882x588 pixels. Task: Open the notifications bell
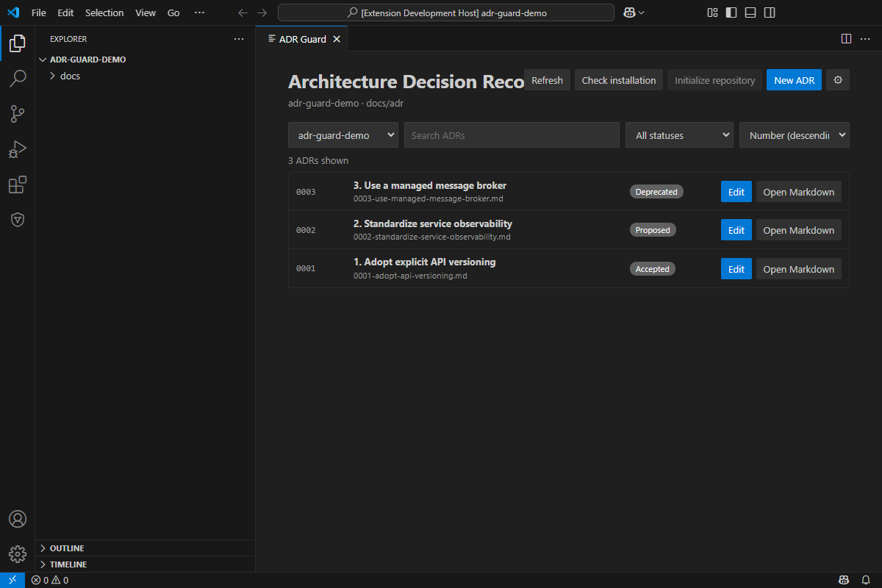[866, 580]
